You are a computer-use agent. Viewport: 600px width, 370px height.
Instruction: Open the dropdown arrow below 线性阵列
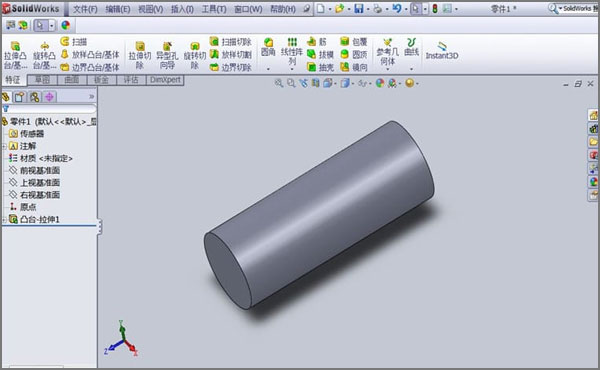click(292, 69)
